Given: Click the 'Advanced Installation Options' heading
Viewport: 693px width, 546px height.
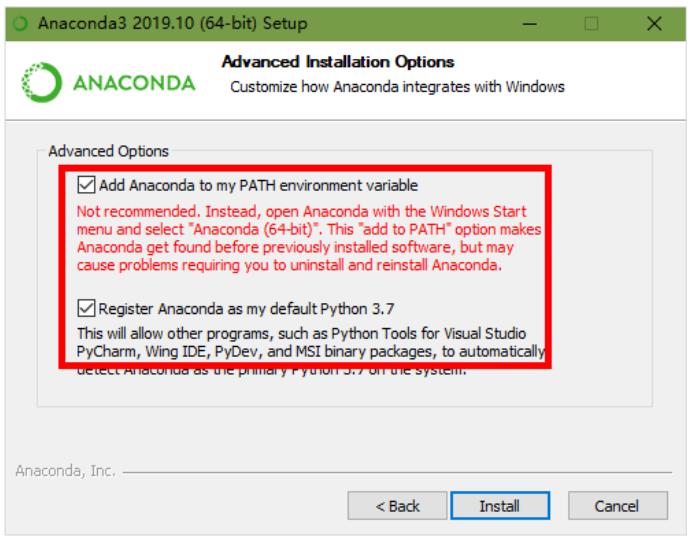Looking at the screenshot, I should click(338, 62).
